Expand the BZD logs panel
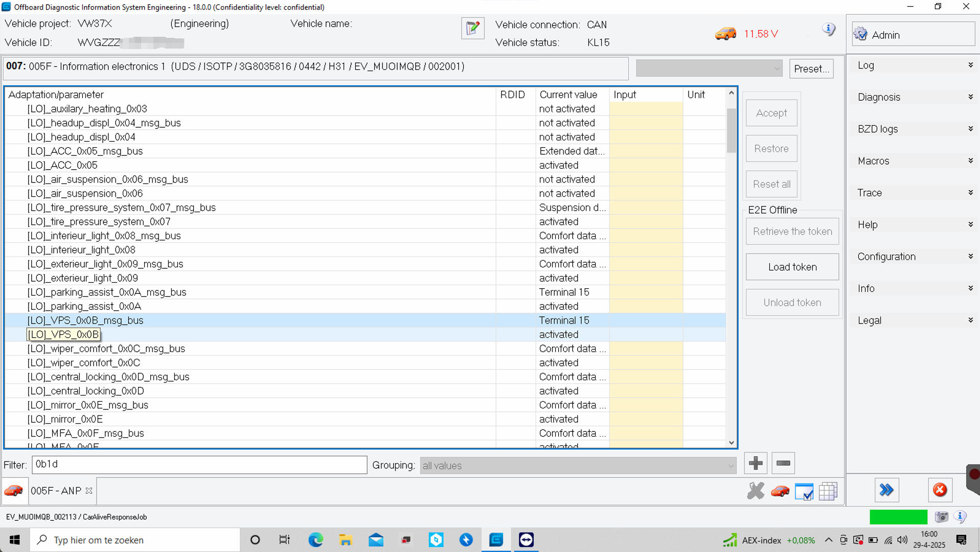Viewport: 980px width, 552px height. [914, 129]
